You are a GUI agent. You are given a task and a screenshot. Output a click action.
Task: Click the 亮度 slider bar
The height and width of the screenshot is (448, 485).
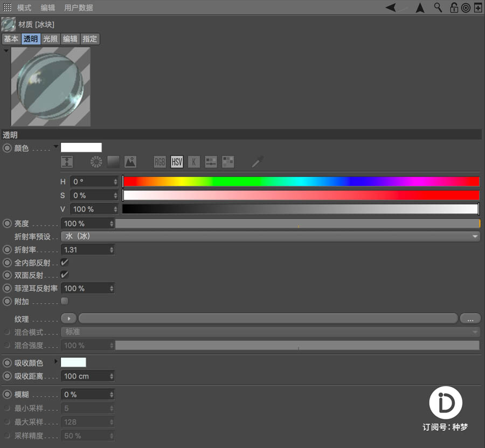tap(297, 223)
